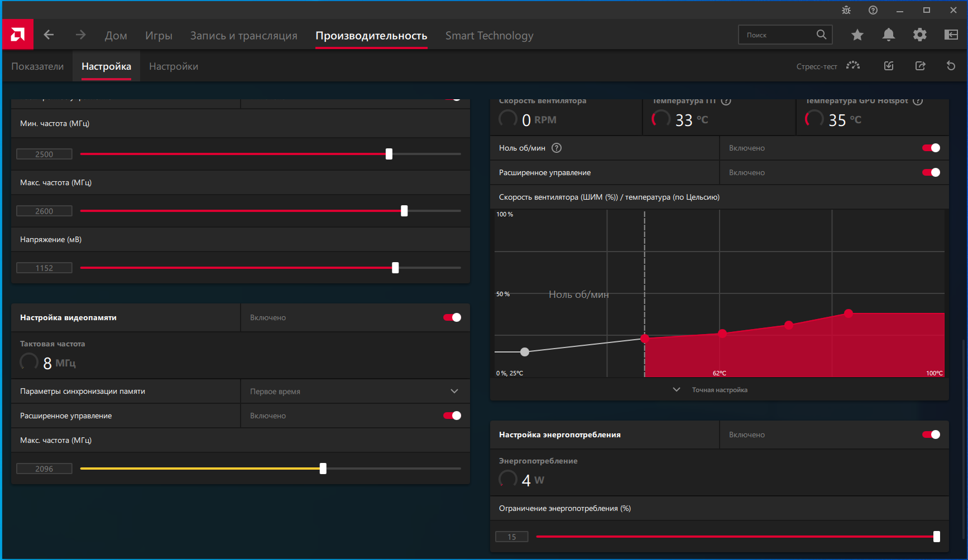Click the fan curve point near 62°C
The height and width of the screenshot is (560, 968).
click(x=722, y=334)
